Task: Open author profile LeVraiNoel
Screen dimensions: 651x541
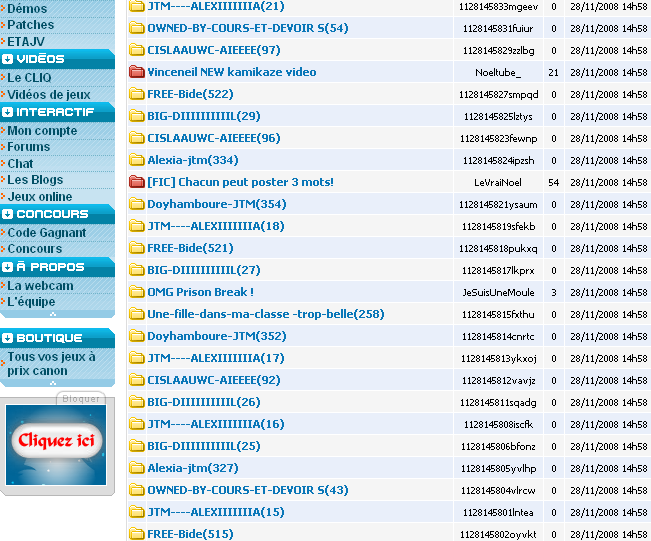Action: coord(497,182)
